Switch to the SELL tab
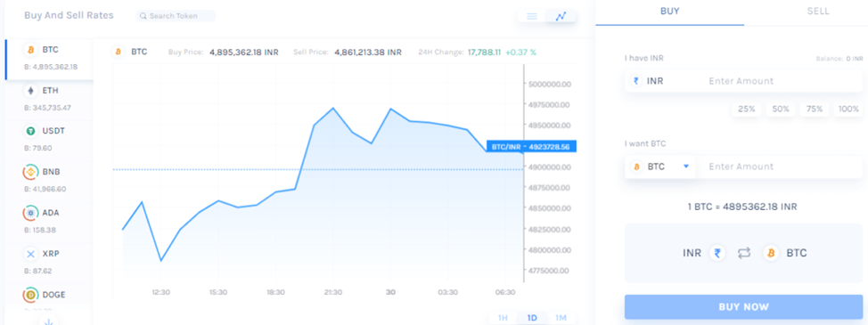The image size is (868, 325). pyautogui.click(x=818, y=12)
